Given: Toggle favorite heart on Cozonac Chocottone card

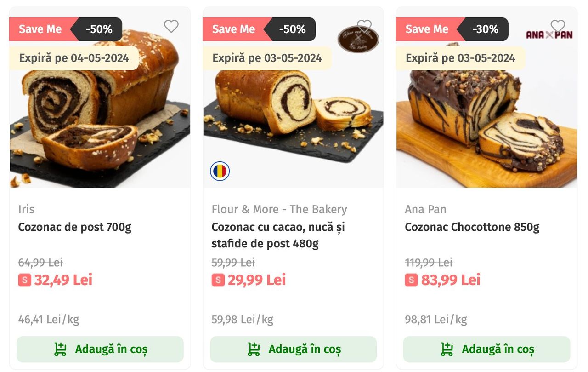Looking at the screenshot, I should pyautogui.click(x=558, y=26).
